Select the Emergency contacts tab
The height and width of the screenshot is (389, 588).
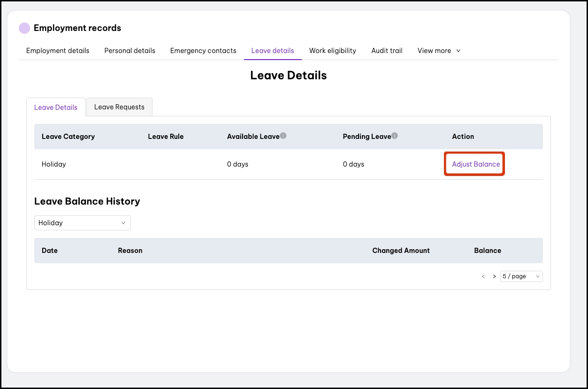coord(203,51)
